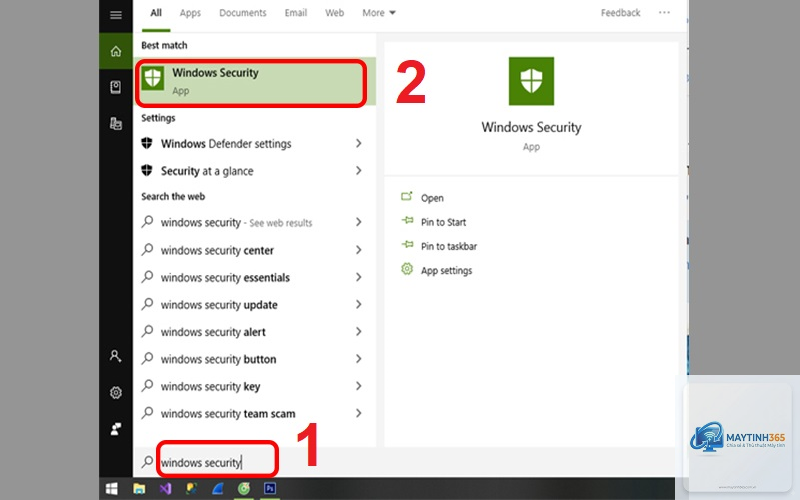Image resolution: width=800 pixels, height=500 pixels.
Task: Click the large Windows Security tile in the preview
Action: [x=531, y=81]
